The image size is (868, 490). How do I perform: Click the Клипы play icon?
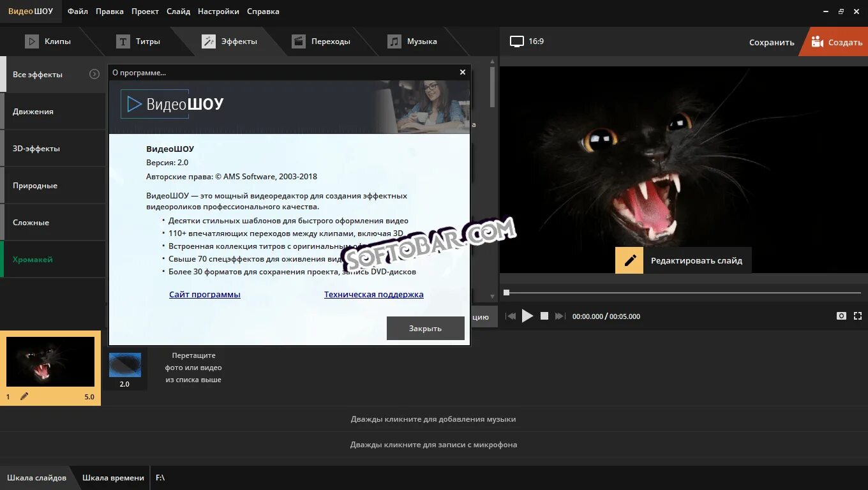32,41
